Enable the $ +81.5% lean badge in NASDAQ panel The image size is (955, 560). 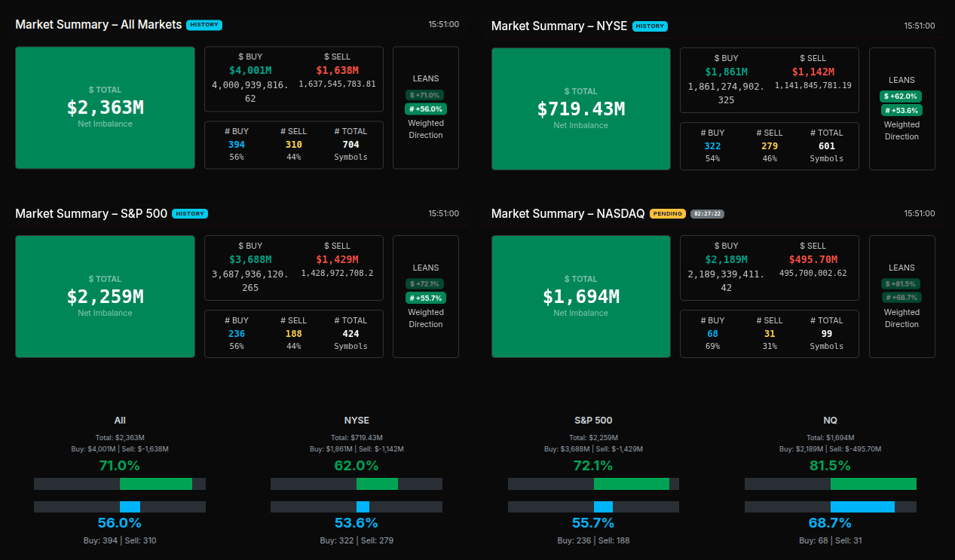(901, 284)
